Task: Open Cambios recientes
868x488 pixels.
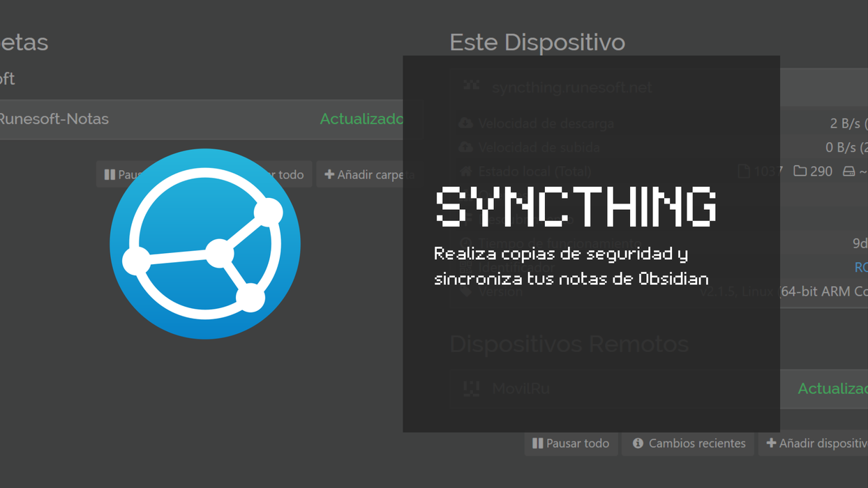Action: [x=689, y=443]
